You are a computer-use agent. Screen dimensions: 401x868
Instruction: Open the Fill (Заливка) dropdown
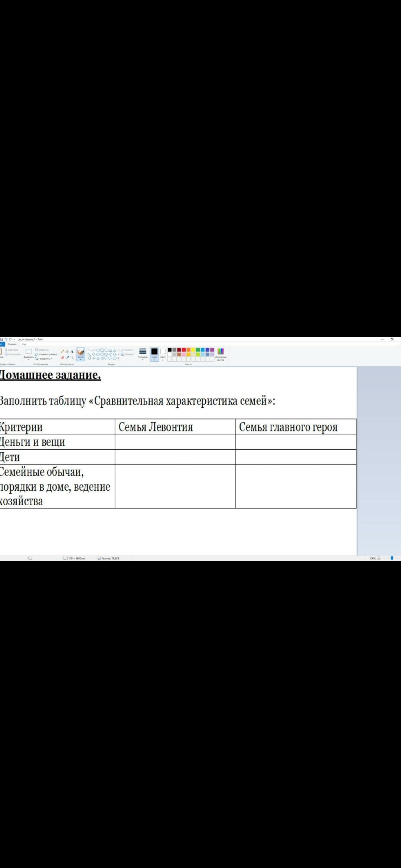pyautogui.click(x=128, y=354)
